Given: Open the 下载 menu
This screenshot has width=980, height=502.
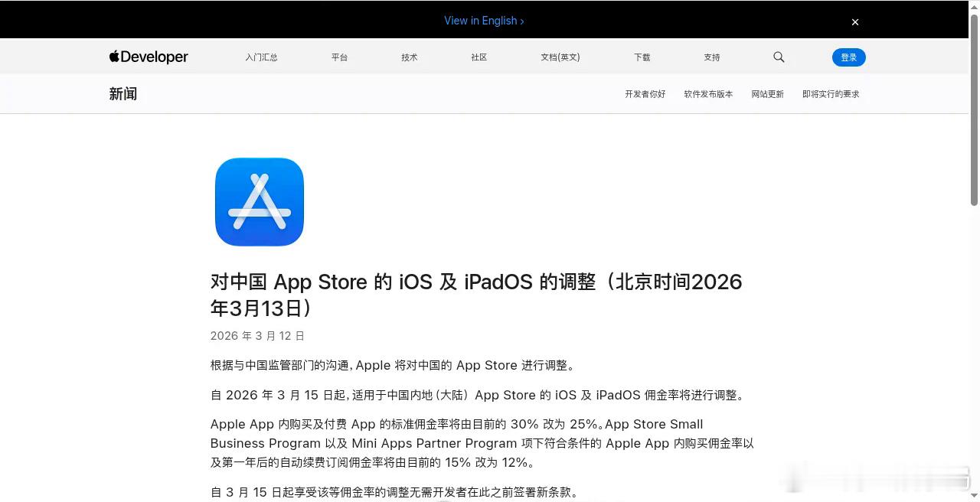Looking at the screenshot, I should pos(642,57).
